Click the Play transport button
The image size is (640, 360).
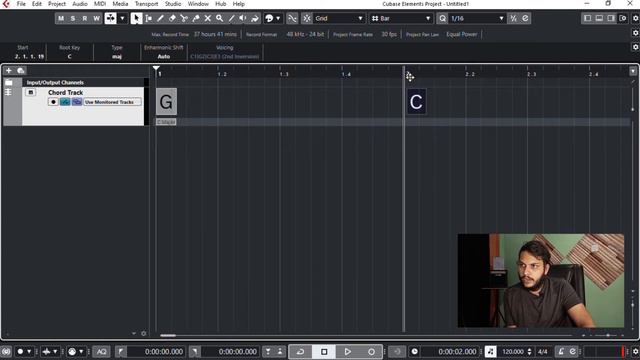(x=348, y=351)
